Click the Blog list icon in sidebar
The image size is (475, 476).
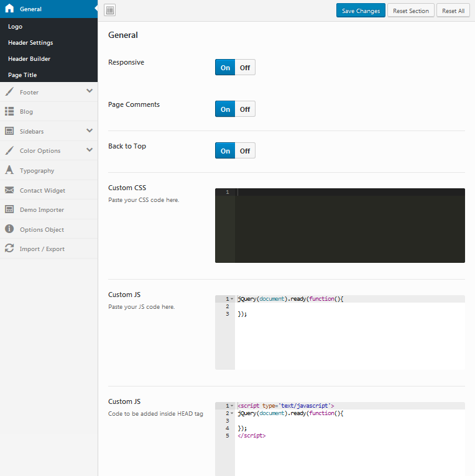pos(9,112)
